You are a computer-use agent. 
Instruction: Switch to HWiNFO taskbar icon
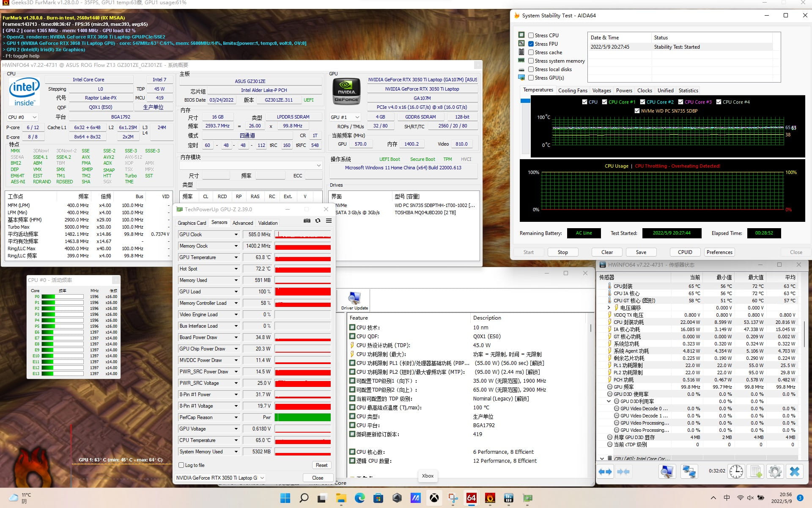tap(509, 498)
